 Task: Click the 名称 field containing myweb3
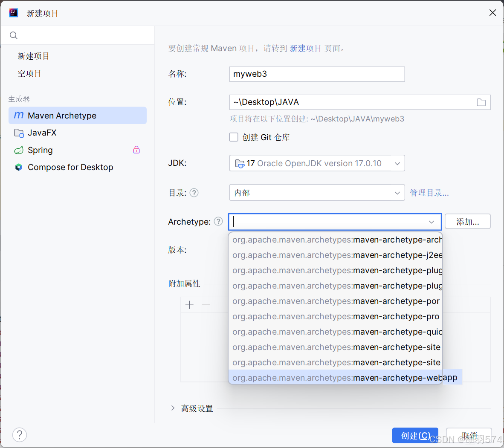click(317, 74)
